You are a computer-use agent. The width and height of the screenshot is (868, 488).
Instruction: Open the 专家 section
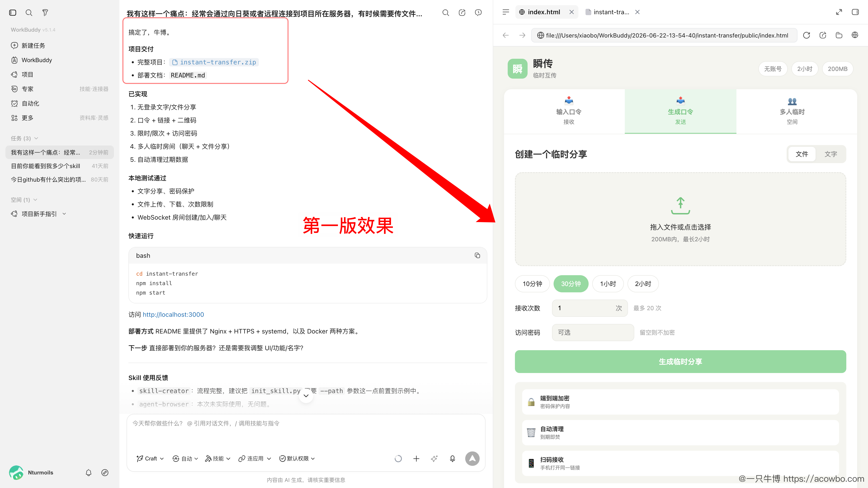59,89
